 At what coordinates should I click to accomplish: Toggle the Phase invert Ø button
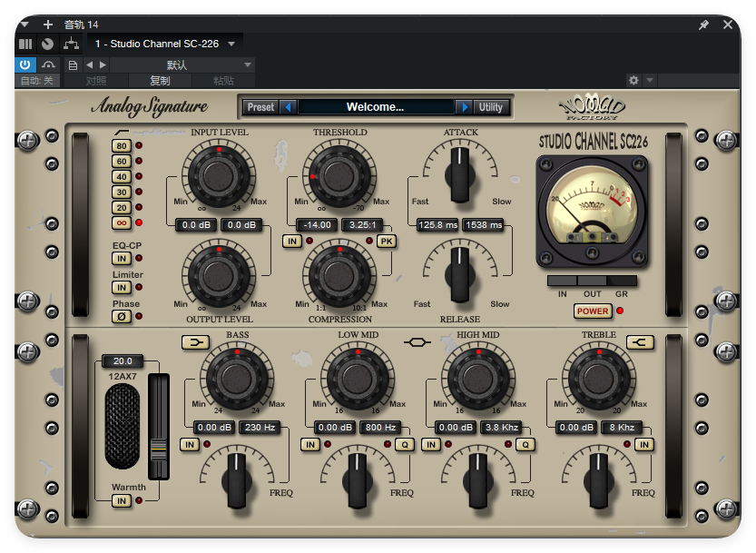pos(122,317)
